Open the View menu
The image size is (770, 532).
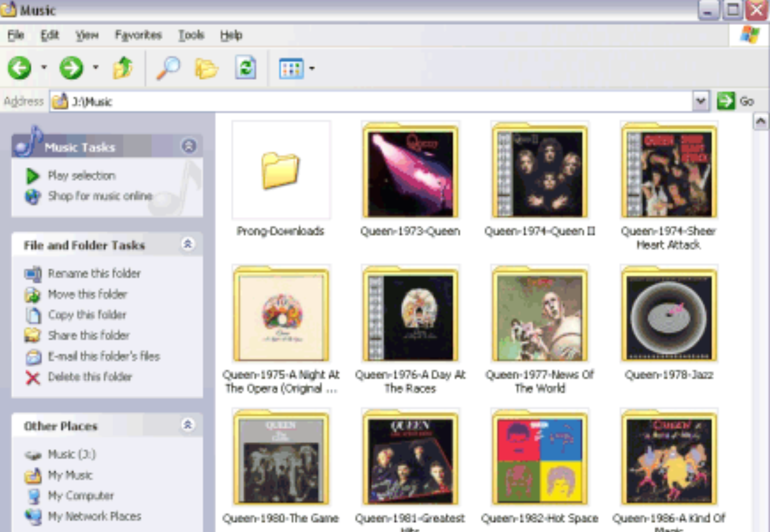[87, 35]
